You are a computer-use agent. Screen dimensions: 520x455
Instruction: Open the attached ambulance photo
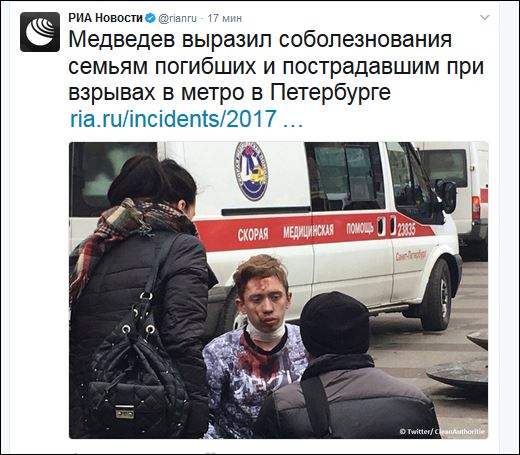[x=279, y=290]
